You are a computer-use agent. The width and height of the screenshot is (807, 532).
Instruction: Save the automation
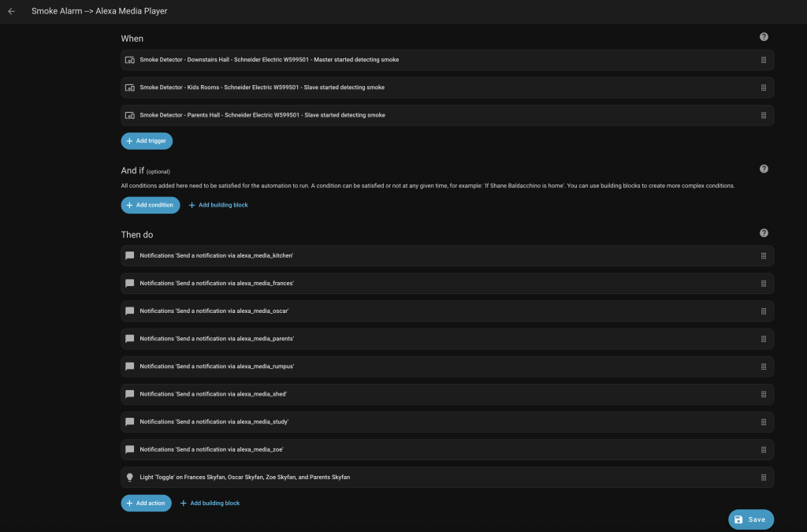click(750, 519)
